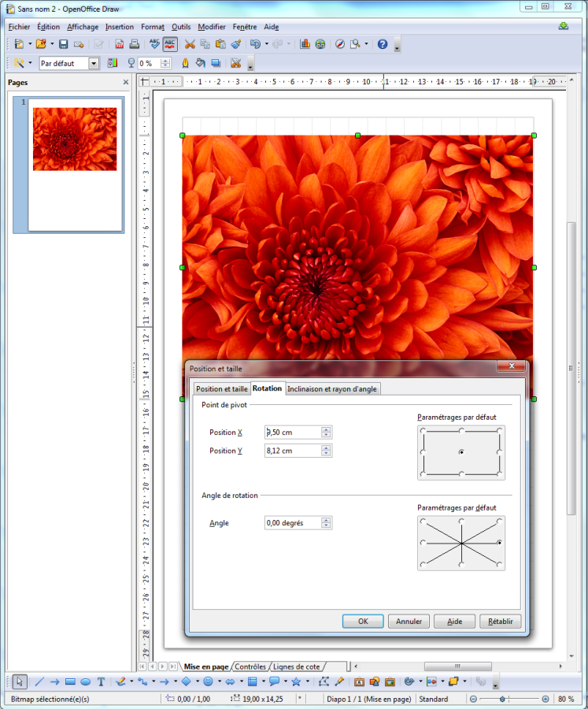Open the Navigator compass icon
This screenshot has width=588, height=709.
(340, 44)
